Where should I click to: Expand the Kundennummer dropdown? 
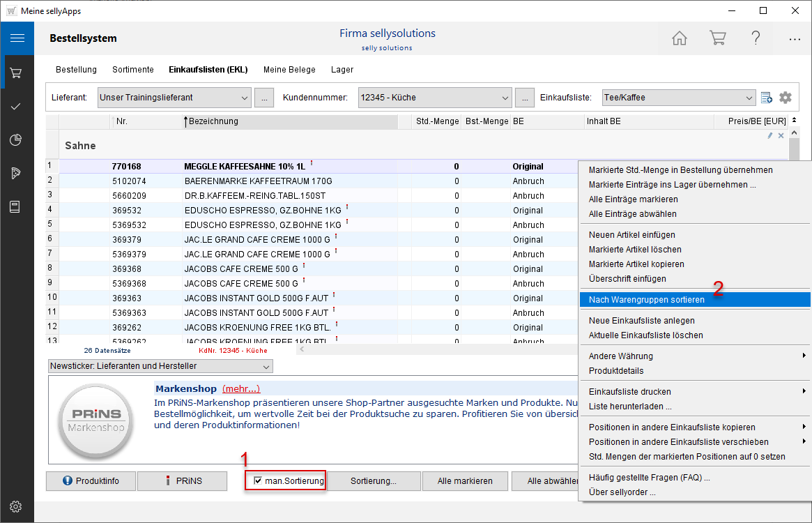tap(505, 98)
